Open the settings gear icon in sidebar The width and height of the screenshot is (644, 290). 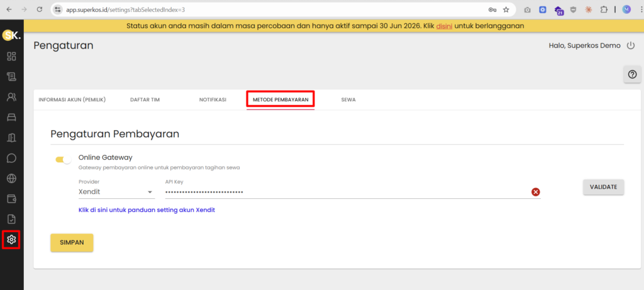point(11,240)
